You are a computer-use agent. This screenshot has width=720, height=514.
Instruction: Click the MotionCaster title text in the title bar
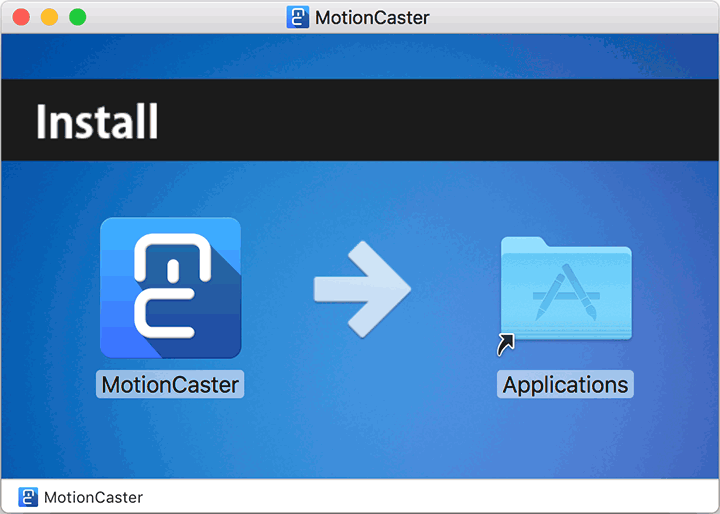(372, 18)
